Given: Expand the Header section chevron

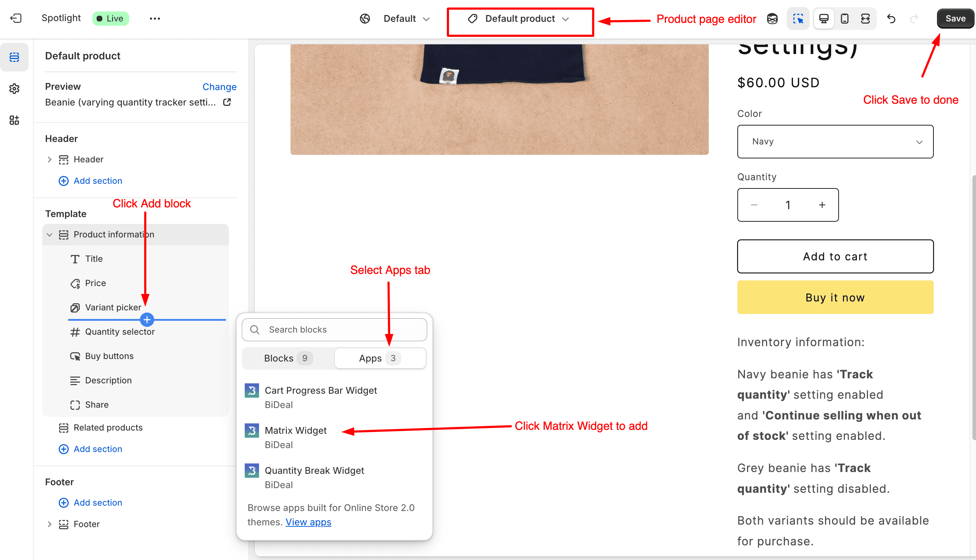Looking at the screenshot, I should pos(49,159).
